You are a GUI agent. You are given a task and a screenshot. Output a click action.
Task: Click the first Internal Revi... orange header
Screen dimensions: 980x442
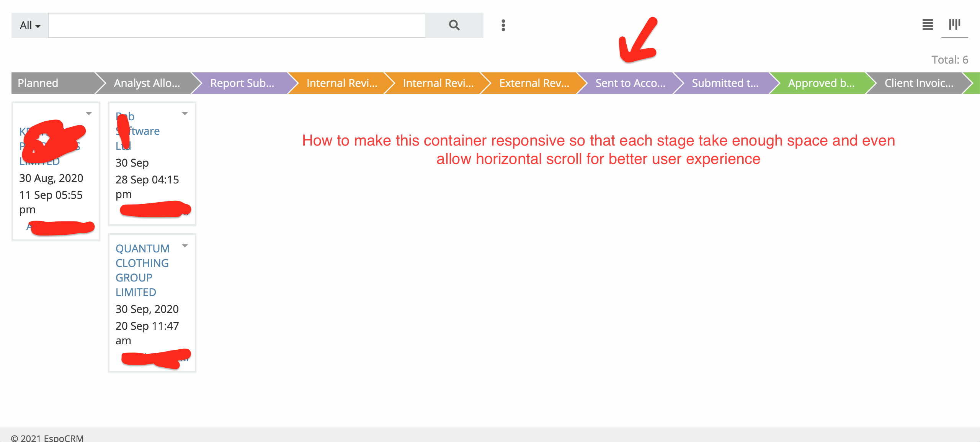coord(341,83)
